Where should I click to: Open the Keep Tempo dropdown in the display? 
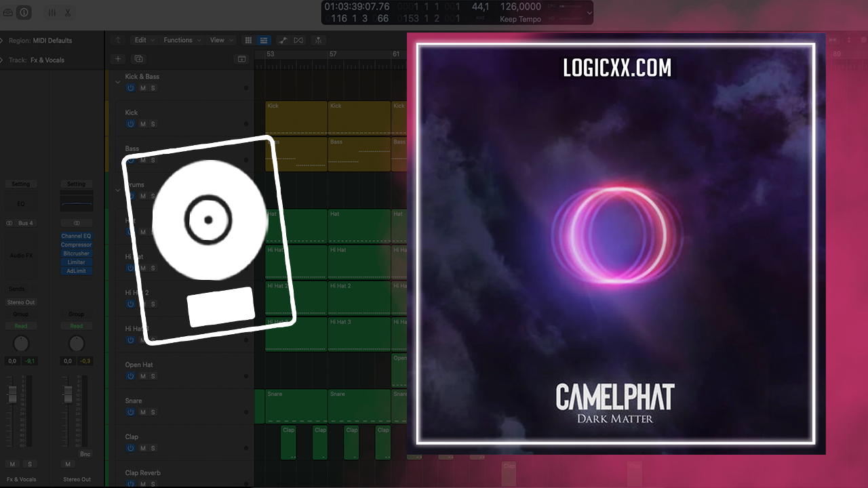pos(521,19)
